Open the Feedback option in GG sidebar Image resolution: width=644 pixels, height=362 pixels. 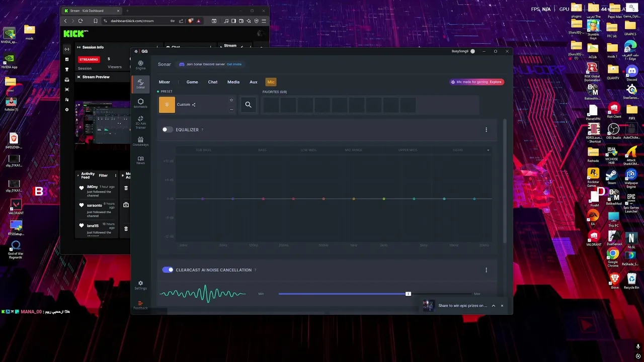(140, 305)
